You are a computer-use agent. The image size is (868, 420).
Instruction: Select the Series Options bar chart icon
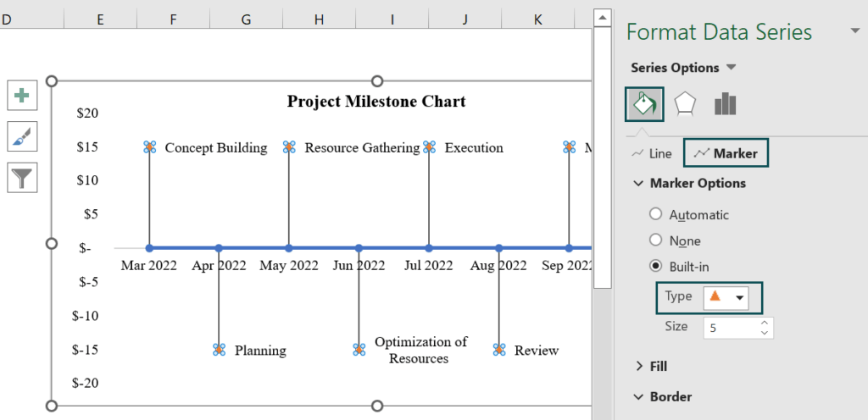[x=726, y=104]
